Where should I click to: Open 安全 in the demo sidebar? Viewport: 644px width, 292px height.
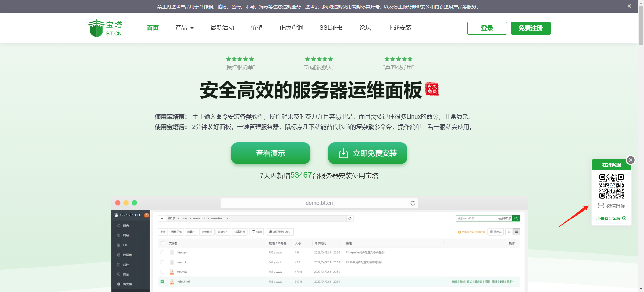click(126, 274)
